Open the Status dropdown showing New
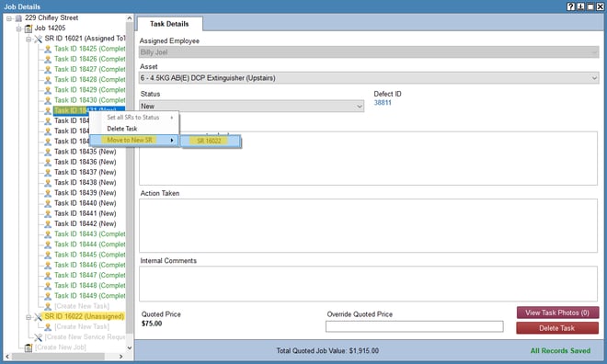This screenshot has height=364, width=607. pyautogui.click(x=360, y=106)
